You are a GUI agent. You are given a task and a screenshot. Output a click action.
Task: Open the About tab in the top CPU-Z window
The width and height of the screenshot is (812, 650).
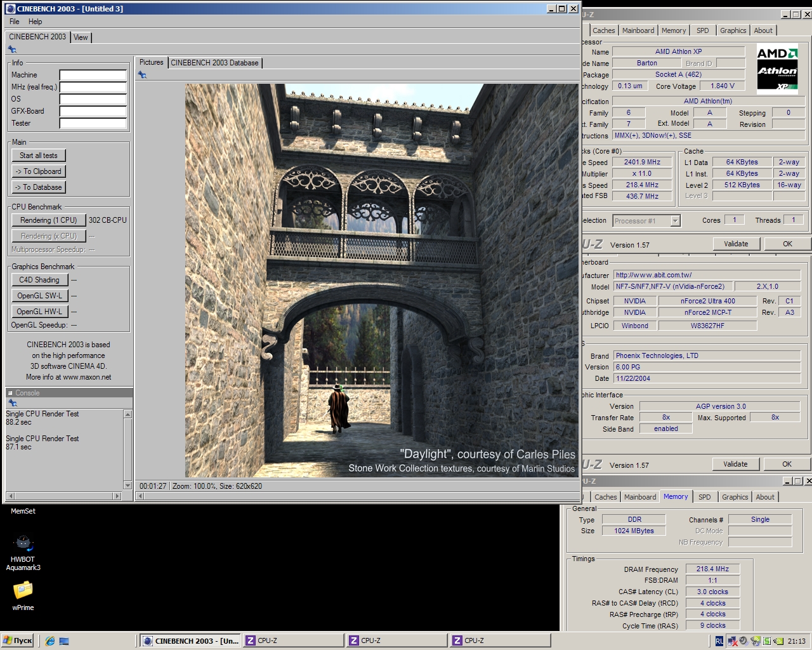point(763,30)
